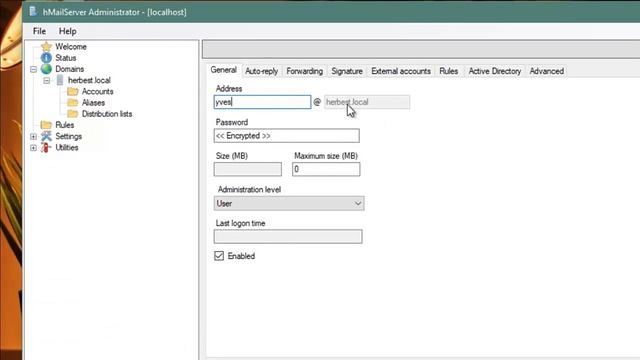Viewport: 640px width, 360px height.
Task: Click the Administration level label
Action: pos(249,189)
